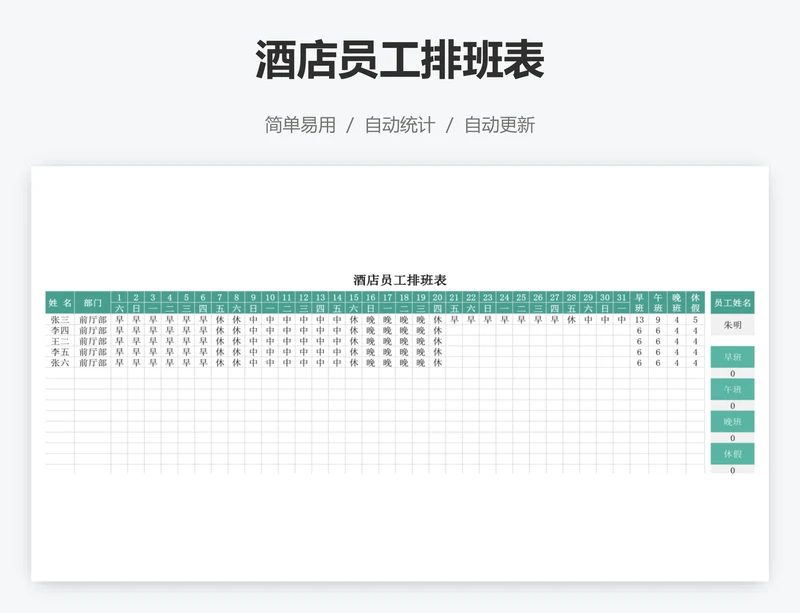Select 张六's day 20 shift cell 休
The image size is (800, 613).
[x=437, y=362]
